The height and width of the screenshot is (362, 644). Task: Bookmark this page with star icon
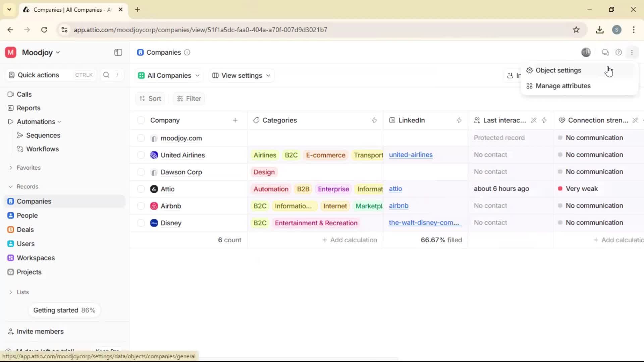(576, 30)
